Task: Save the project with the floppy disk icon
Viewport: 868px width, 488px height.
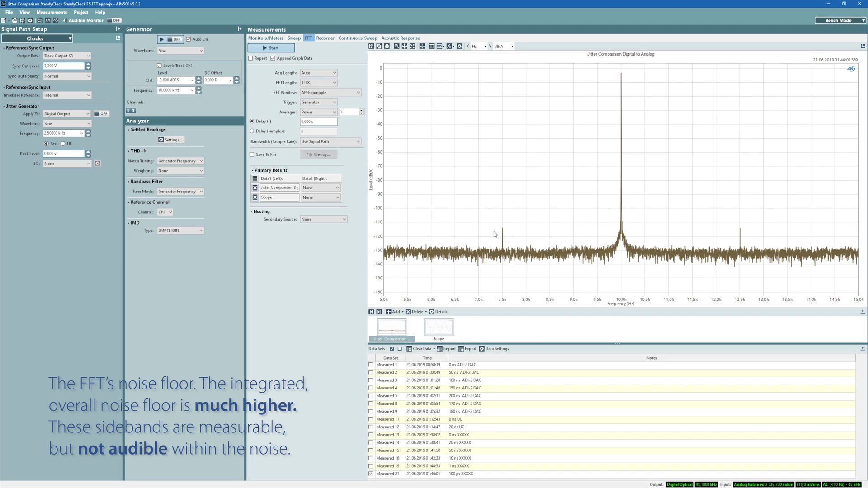Action: coord(22,20)
